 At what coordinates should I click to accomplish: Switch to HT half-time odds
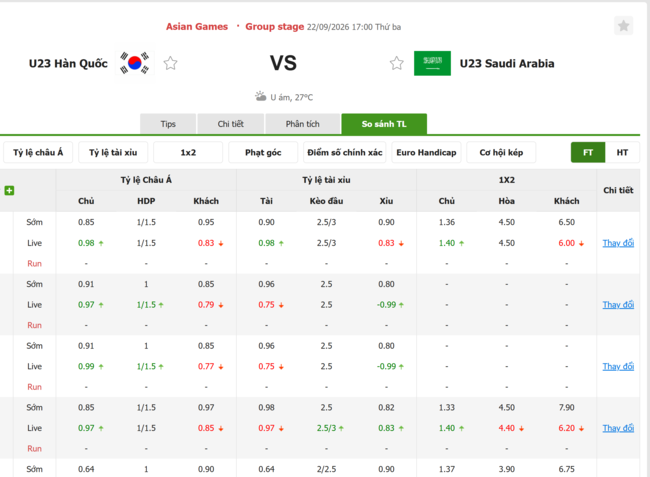click(622, 153)
